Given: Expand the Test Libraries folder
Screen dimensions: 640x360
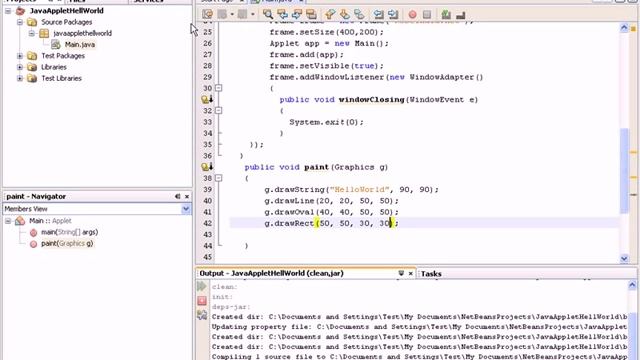Looking at the screenshot, I should click(20, 78).
